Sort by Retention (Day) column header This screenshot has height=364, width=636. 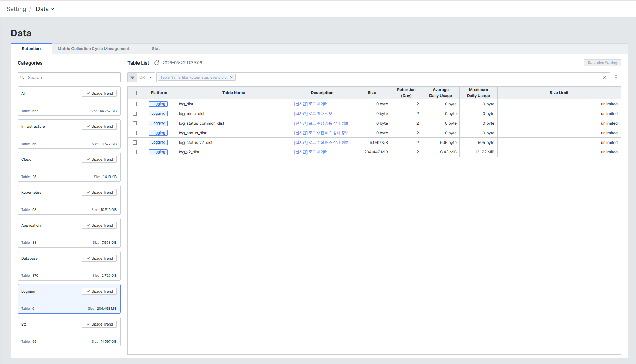[406, 93]
